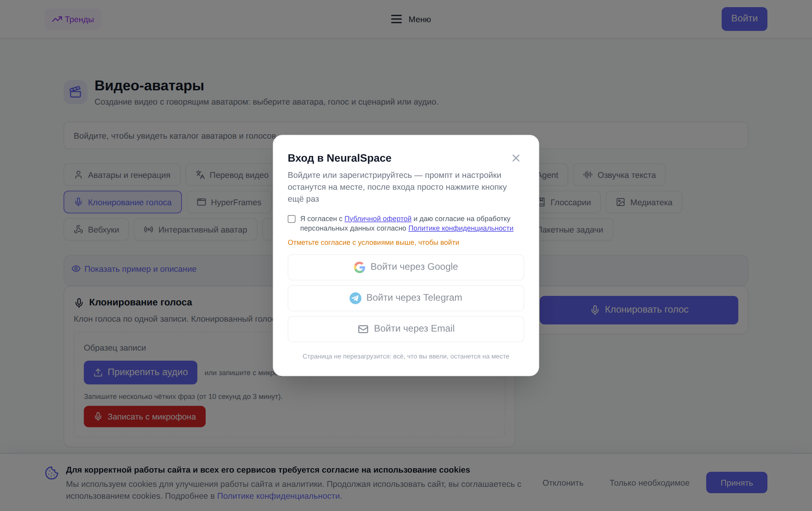Open the Тренды trends button

73,19
